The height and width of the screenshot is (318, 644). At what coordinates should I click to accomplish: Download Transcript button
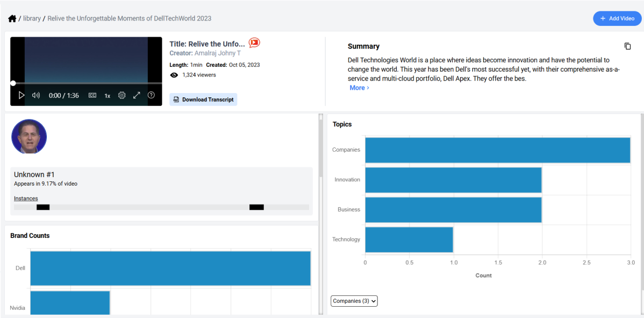tap(203, 100)
